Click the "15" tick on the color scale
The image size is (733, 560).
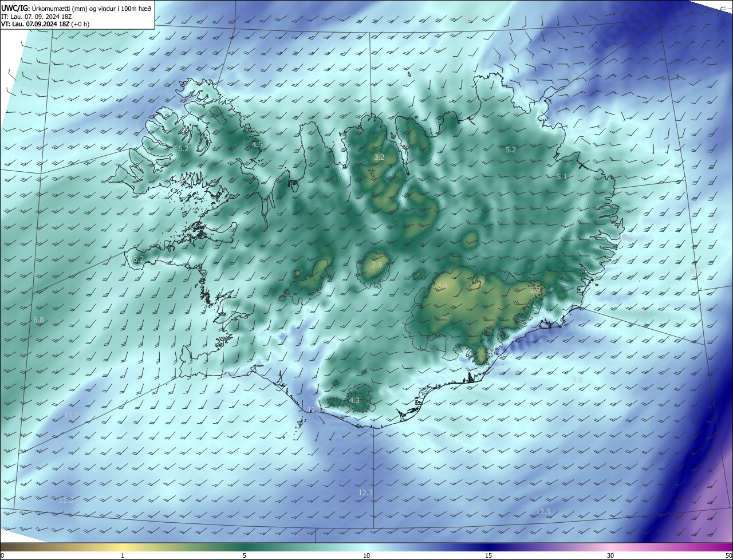488,556
